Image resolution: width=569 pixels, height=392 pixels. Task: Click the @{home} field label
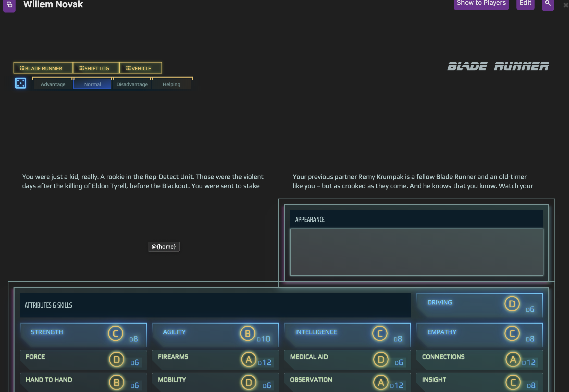[164, 247]
